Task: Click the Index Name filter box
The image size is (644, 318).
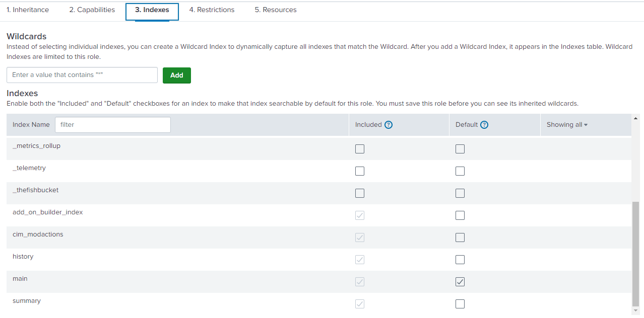Action: coord(112,125)
